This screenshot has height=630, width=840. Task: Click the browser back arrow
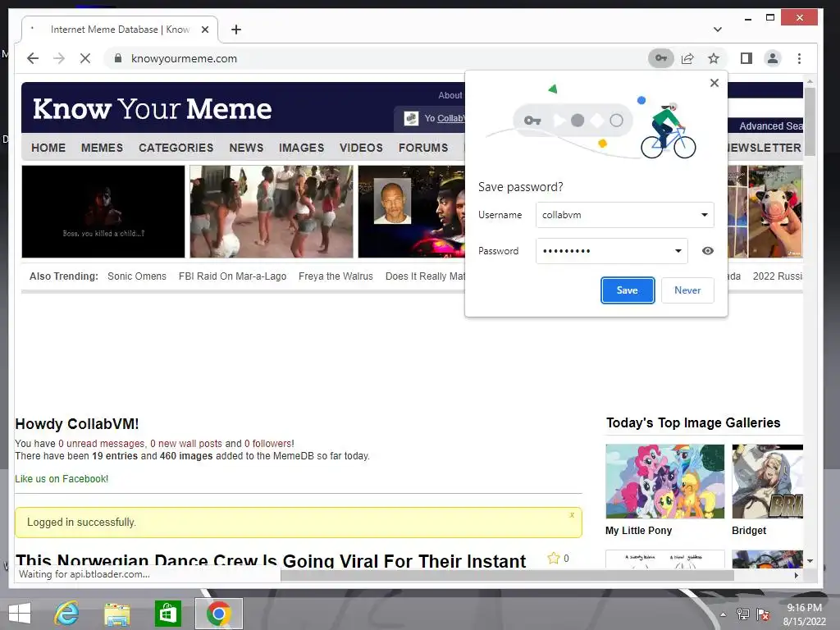(33, 58)
